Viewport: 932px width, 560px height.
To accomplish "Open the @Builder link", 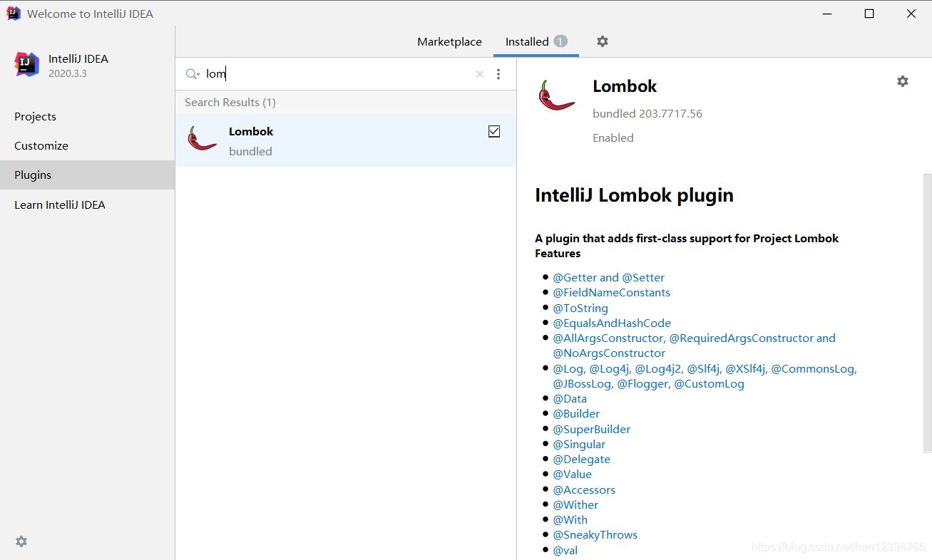I will [576, 413].
